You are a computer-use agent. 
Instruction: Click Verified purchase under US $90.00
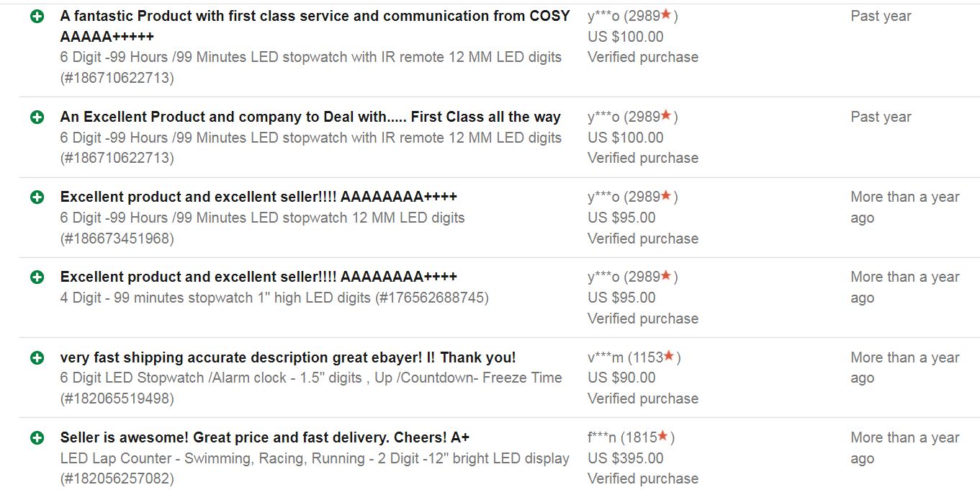(642, 398)
